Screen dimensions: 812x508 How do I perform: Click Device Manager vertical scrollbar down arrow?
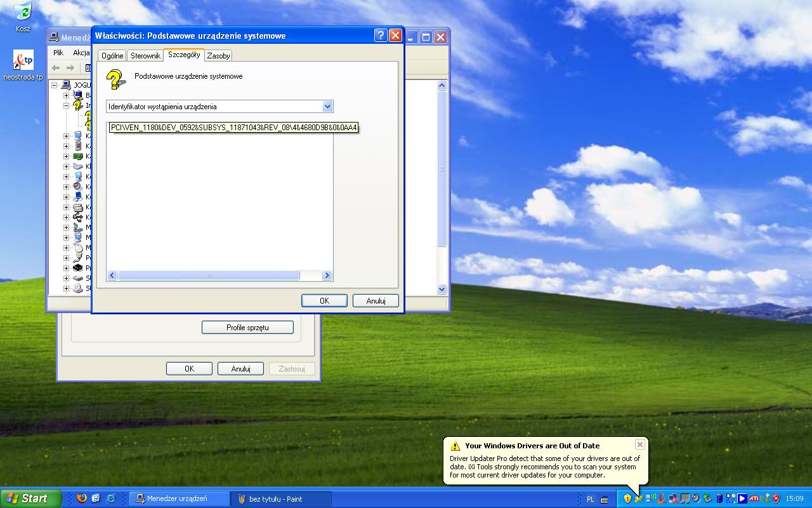click(442, 289)
